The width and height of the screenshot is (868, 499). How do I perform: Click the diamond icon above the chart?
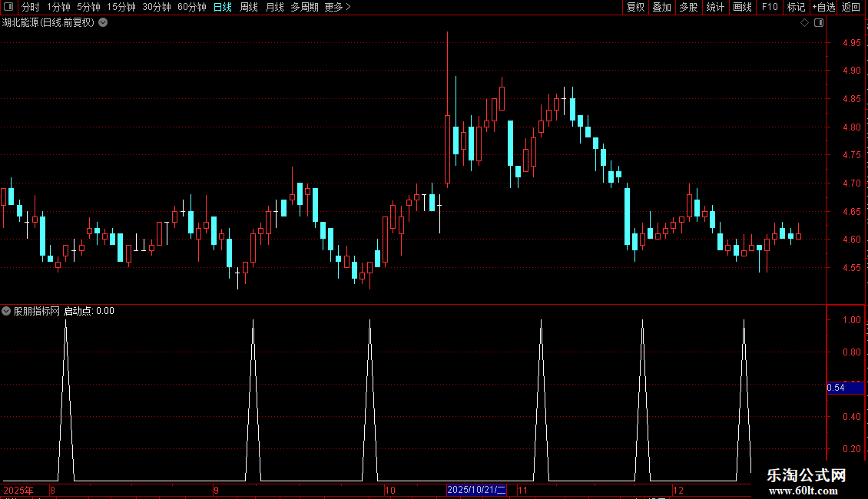click(805, 23)
